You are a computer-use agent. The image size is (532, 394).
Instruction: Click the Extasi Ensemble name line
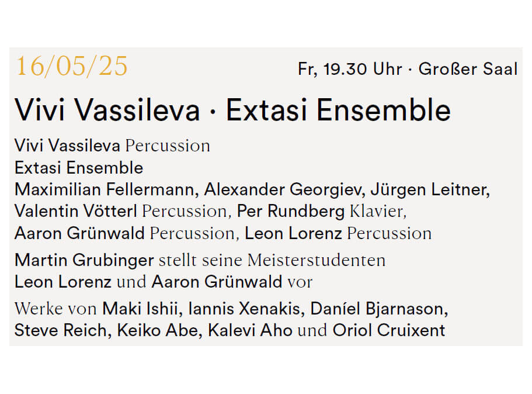pyautogui.click(x=79, y=168)
